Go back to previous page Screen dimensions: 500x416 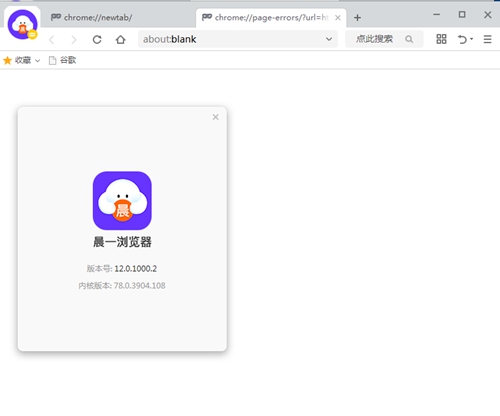coord(52,40)
